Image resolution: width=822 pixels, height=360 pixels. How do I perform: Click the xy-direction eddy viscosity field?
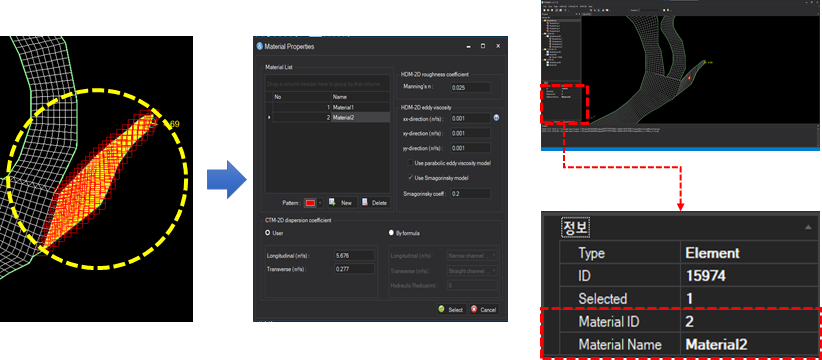pyautogui.click(x=470, y=133)
